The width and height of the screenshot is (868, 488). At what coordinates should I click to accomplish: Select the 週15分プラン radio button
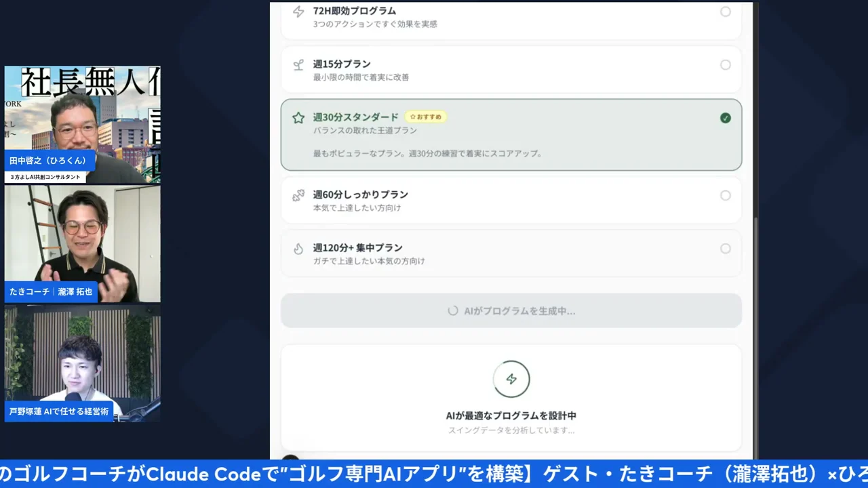pyautogui.click(x=726, y=65)
